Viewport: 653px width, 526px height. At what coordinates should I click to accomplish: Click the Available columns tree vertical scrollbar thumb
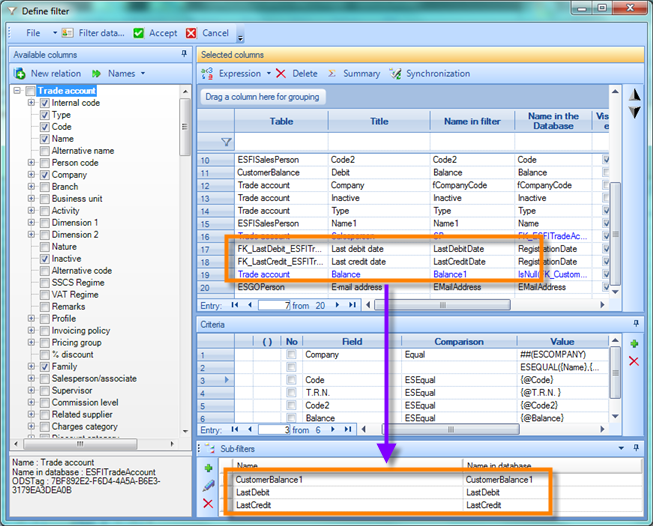184,127
